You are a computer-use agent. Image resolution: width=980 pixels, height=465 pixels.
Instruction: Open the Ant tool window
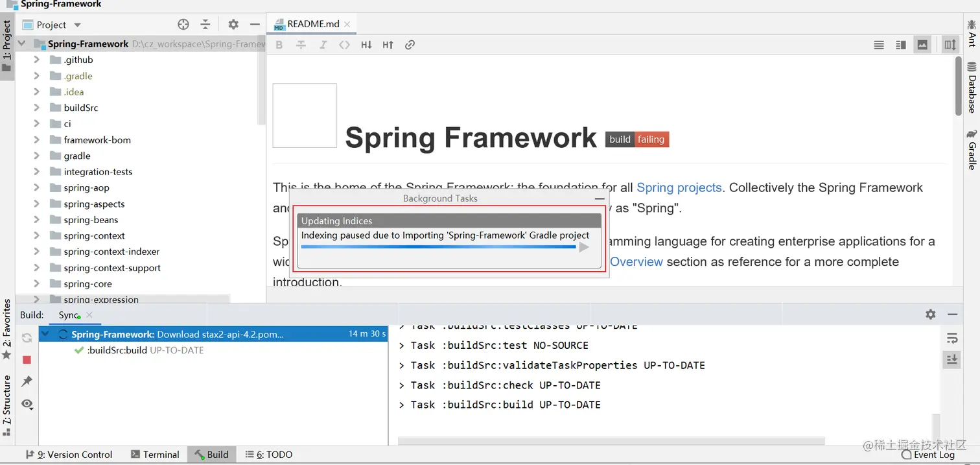coord(972,33)
